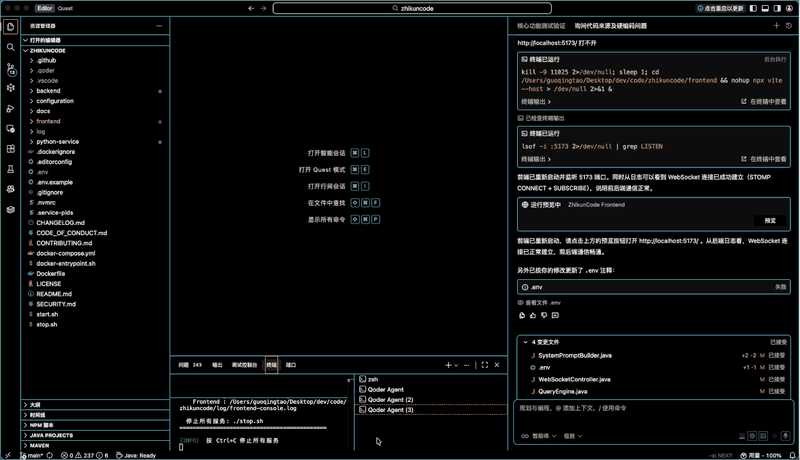Open new terminal launch profile dropdown
This screenshot has width=800, height=460.
[x=456, y=365]
